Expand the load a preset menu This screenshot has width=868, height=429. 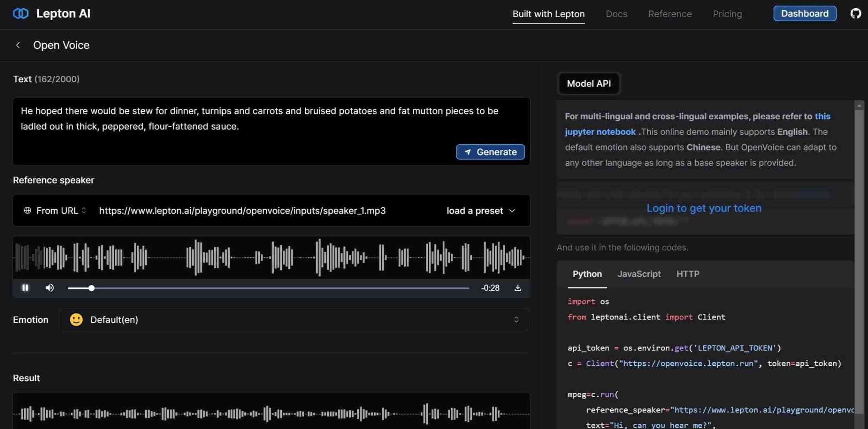point(481,211)
